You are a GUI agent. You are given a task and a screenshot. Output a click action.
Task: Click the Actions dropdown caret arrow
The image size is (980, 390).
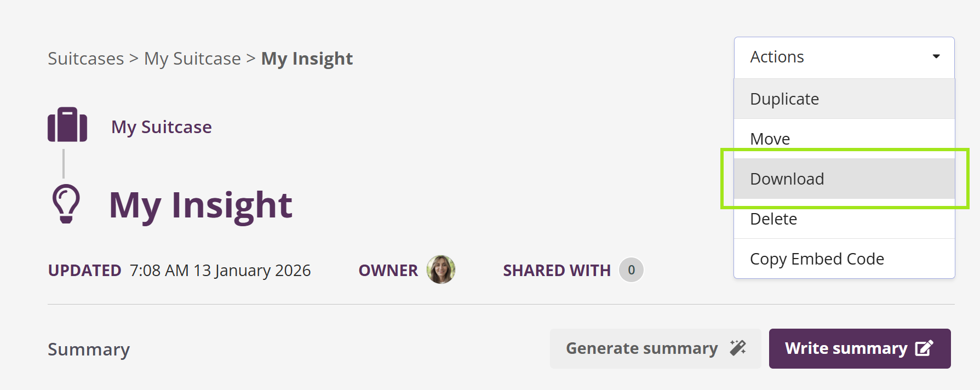pyautogui.click(x=936, y=56)
